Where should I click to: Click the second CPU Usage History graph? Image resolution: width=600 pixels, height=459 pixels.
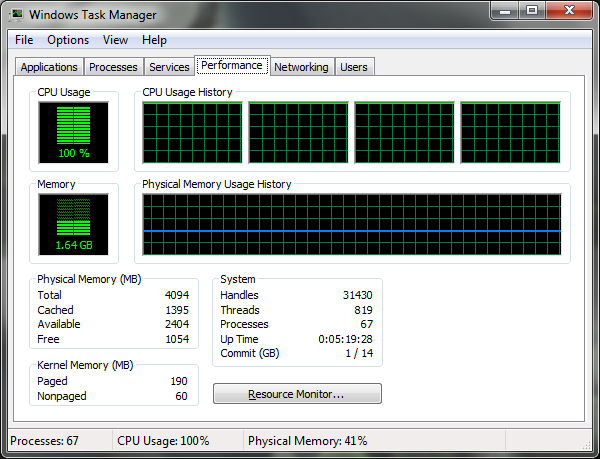point(298,132)
